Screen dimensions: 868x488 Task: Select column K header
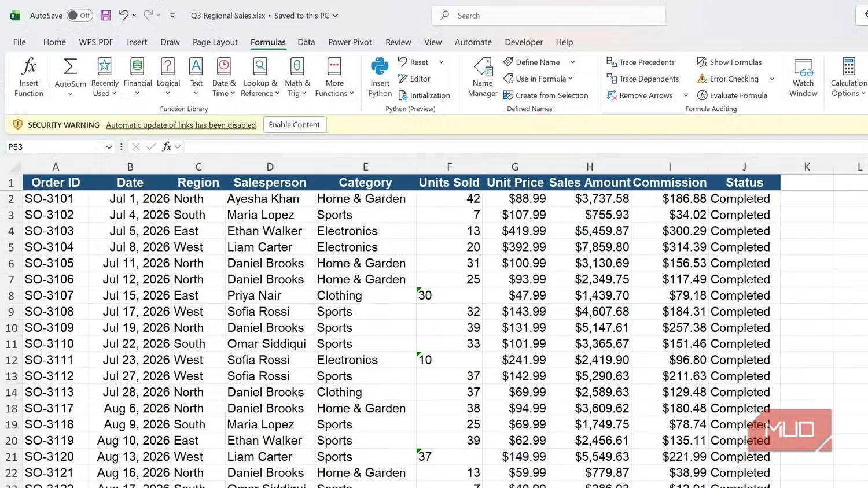(x=807, y=167)
